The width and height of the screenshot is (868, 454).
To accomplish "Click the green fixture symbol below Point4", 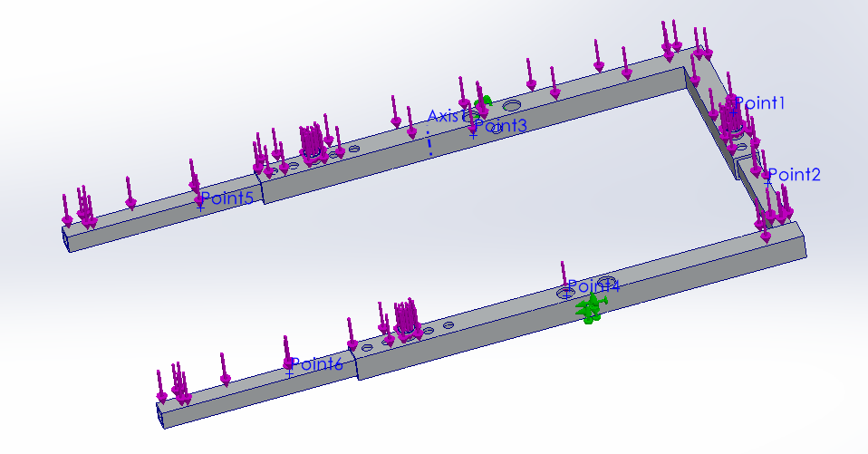I will tap(591, 309).
